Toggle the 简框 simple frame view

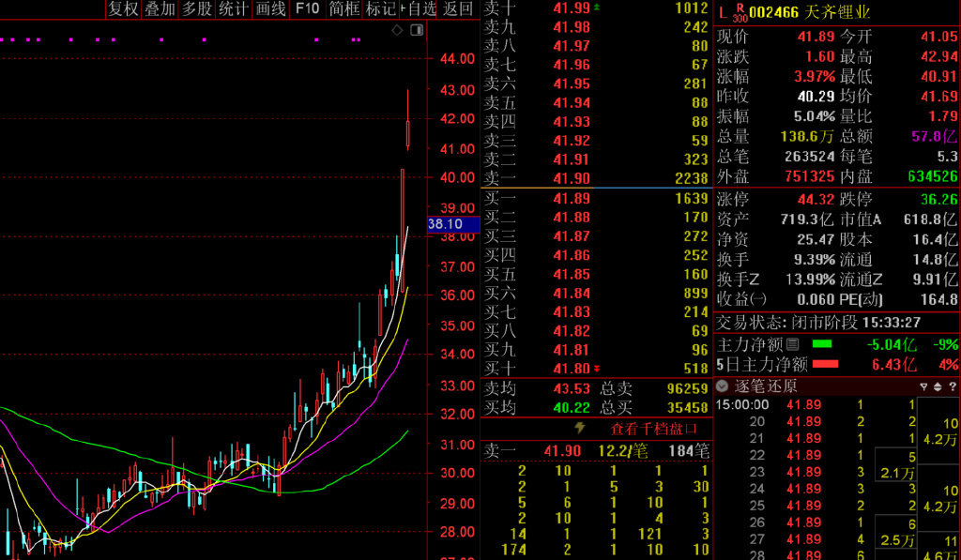[344, 9]
